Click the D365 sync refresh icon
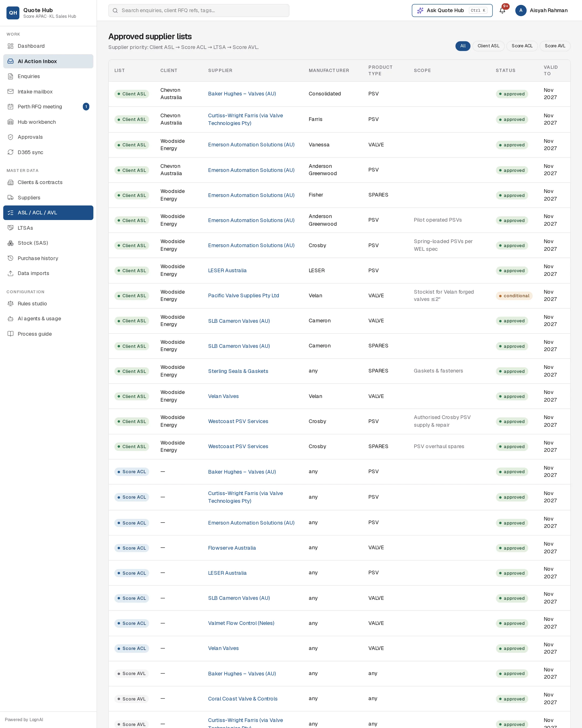The image size is (582, 728). click(11, 152)
